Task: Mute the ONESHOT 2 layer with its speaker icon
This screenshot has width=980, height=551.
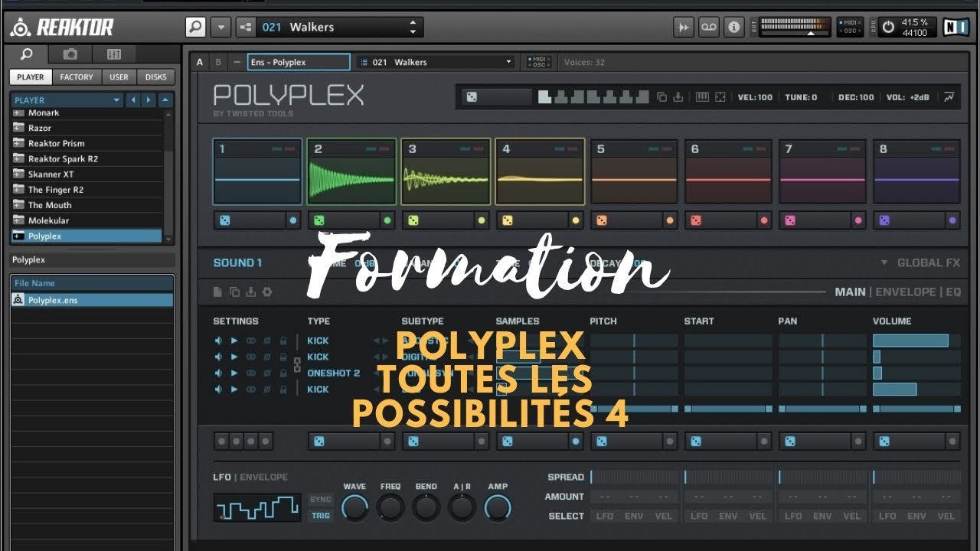Action: pyautogui.click(x=218, y=373)
